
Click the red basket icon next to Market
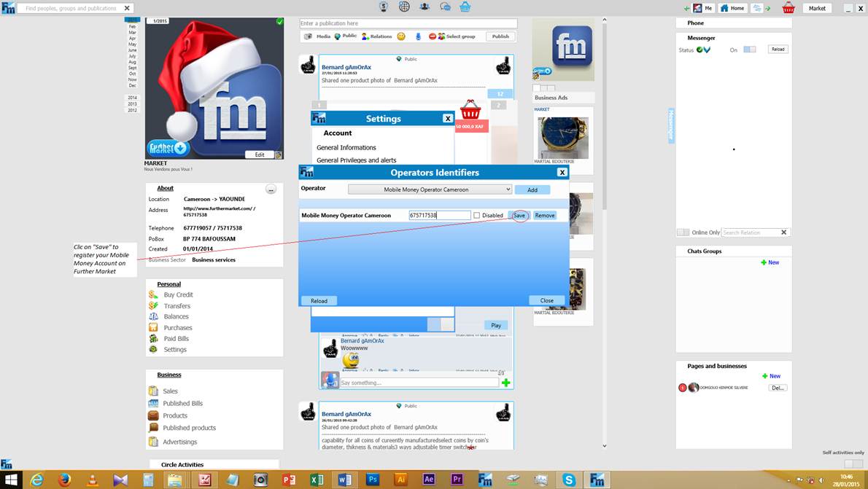[788, 8]
